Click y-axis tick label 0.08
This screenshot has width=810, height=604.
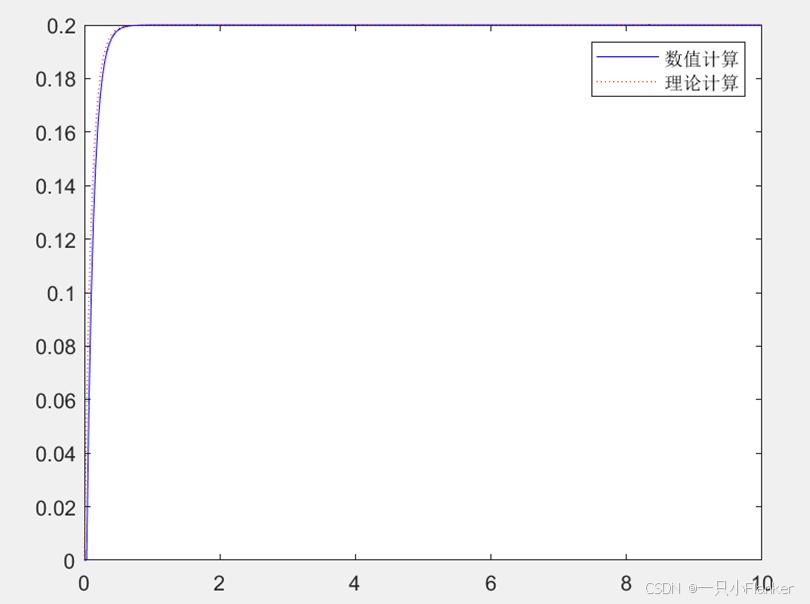click(x=56, y=347)
